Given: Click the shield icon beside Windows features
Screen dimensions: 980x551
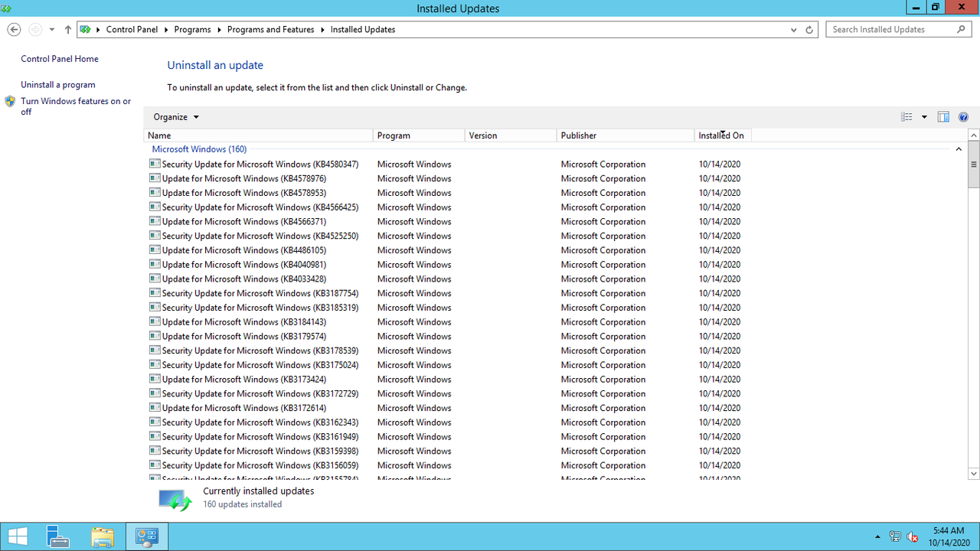Looking at the screenshot, I should [10, 101].
